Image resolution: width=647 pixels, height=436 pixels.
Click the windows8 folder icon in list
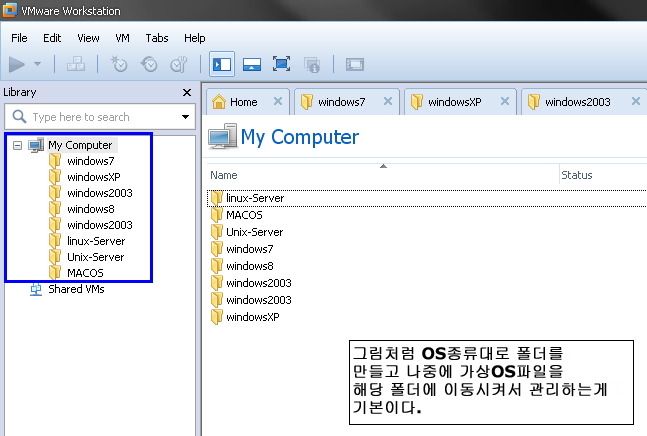point(217,266)
